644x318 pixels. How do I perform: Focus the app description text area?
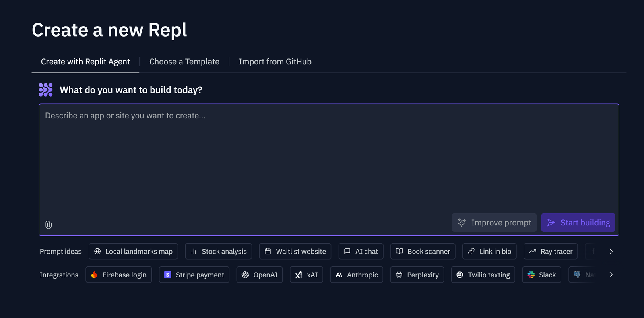pyautogui.click(x=328, y=161)
